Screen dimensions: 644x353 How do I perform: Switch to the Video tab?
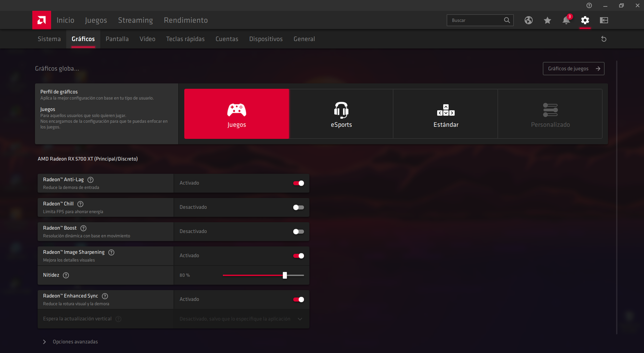(x=147, y=39)
